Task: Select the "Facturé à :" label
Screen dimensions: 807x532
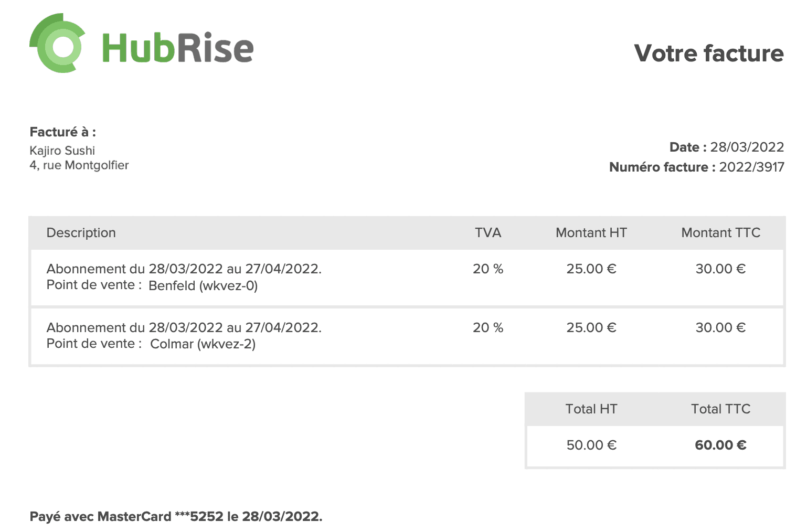Action: click(62, 132)
